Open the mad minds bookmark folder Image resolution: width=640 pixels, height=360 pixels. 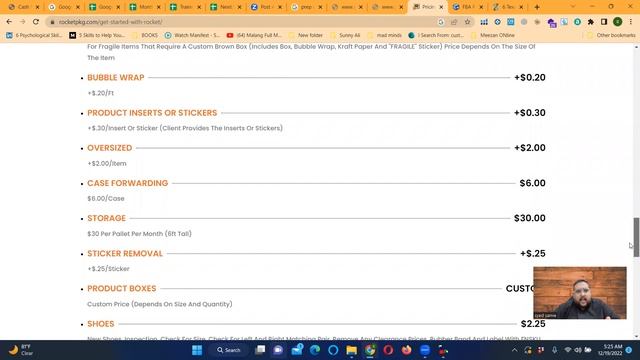click(384, 36)
